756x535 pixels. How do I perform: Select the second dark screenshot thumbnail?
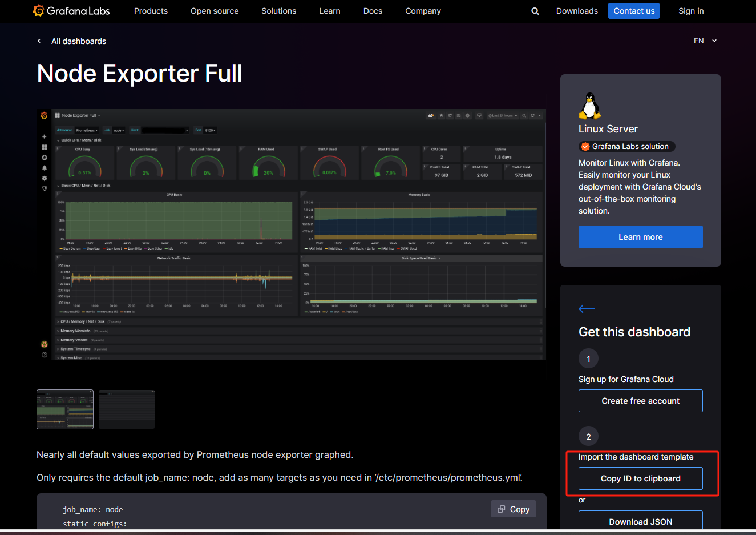click(127, 409)
